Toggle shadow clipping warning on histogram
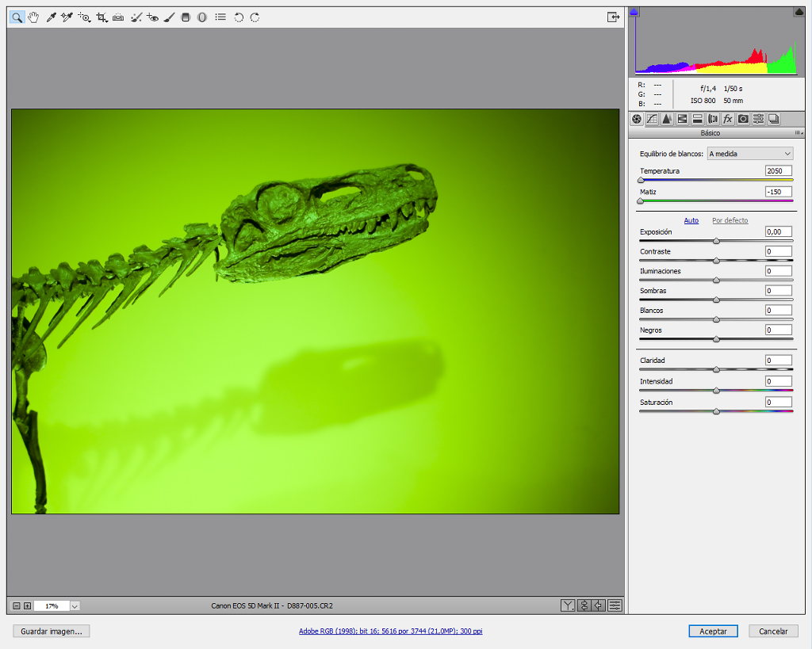The image size is (812, 649). (634, 11)
